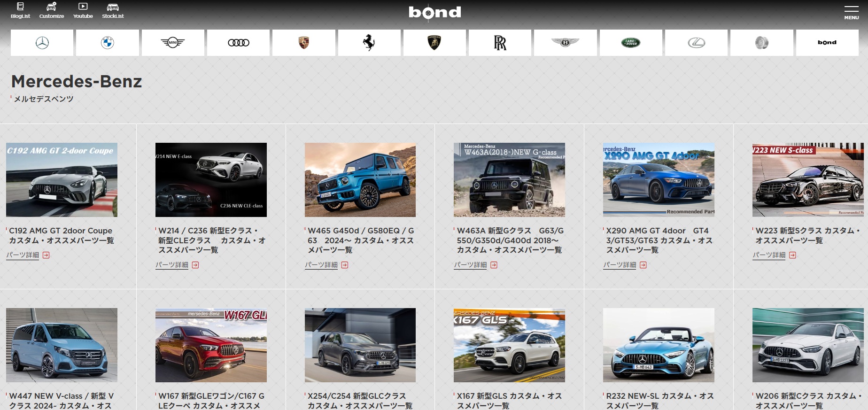Click the X290 AMG GT 4door thumbnail

659,180
